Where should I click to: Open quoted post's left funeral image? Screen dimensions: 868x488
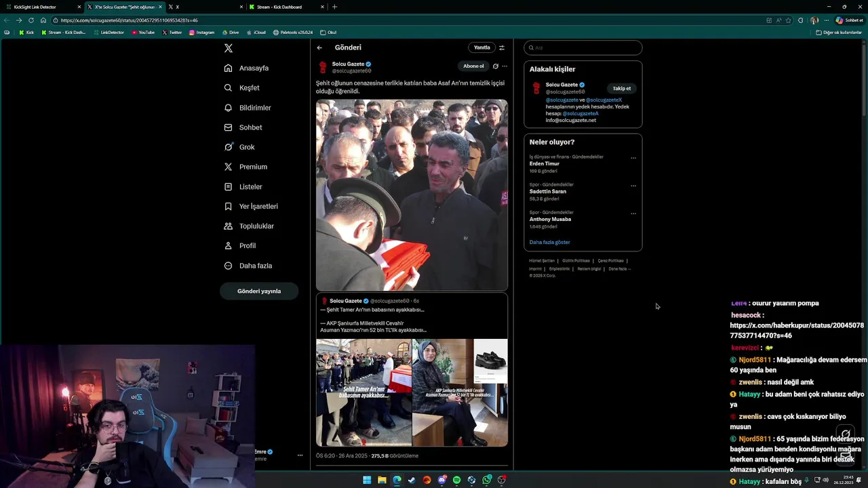364,392
